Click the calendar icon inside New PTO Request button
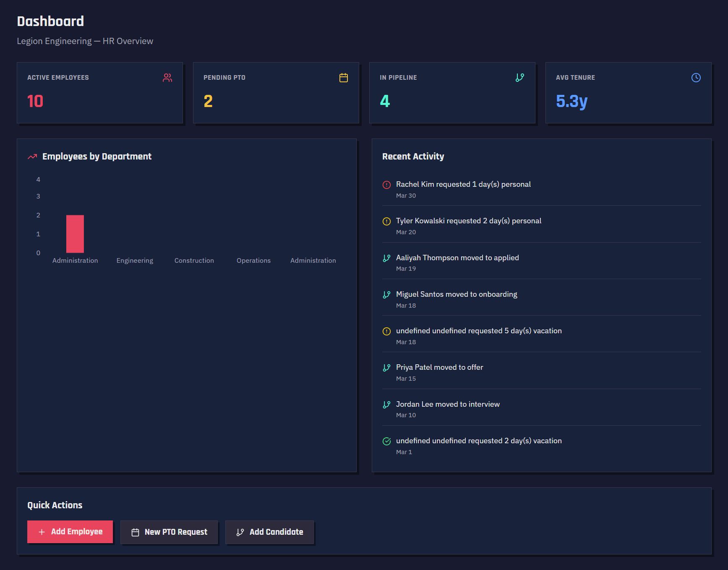This screenshot has width=728, height=570. 135,532
